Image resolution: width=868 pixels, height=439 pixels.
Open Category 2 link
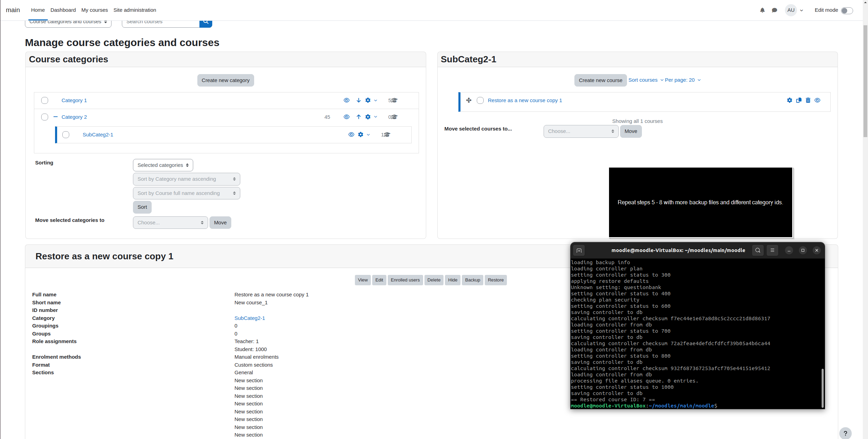click(74, 117)
